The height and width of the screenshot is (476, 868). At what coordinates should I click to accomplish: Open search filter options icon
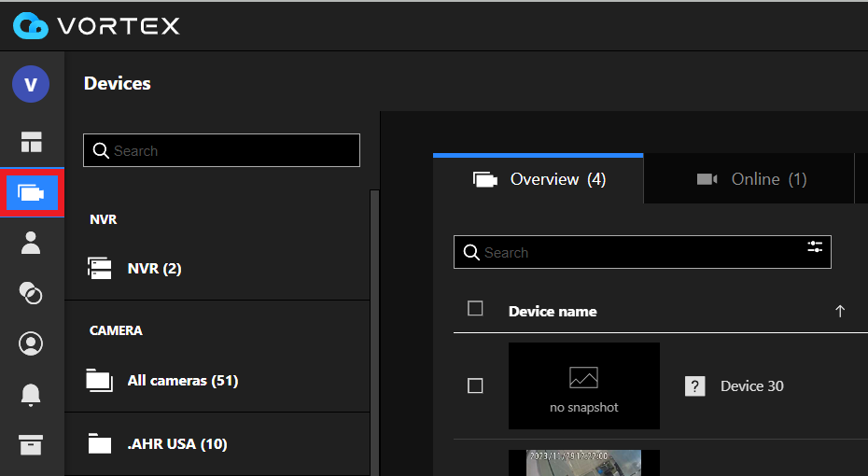point(816,246)
